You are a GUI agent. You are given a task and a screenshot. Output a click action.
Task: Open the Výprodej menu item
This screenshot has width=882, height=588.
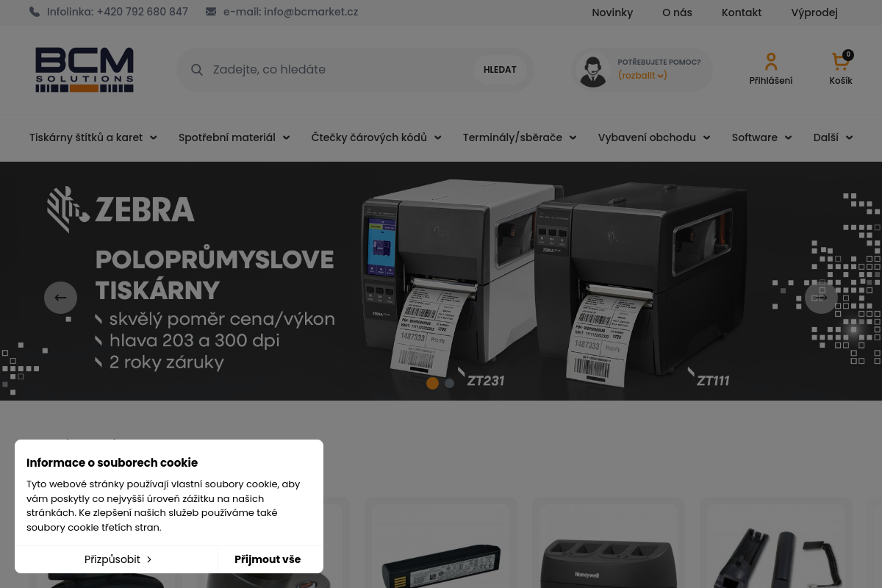click(x=814, y=12)
